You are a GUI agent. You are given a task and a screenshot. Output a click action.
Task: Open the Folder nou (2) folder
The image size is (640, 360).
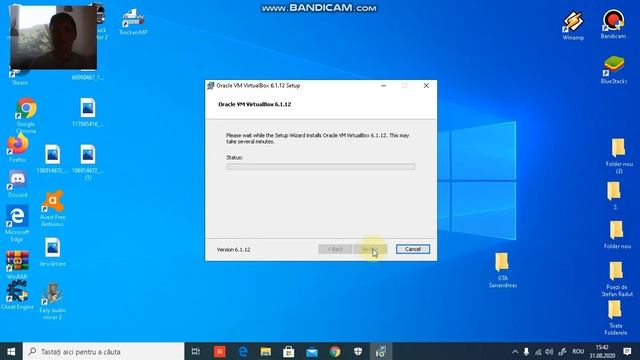tap(619, 156)
